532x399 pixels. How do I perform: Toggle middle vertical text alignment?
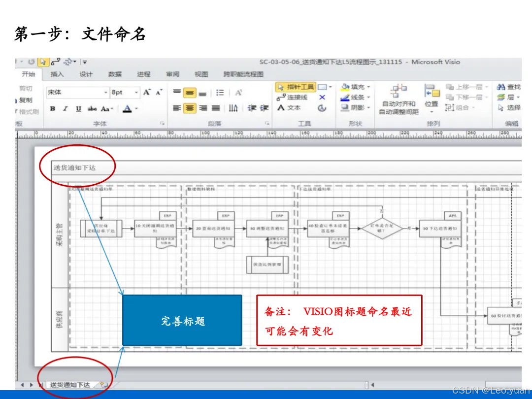[x=190, y=93]
